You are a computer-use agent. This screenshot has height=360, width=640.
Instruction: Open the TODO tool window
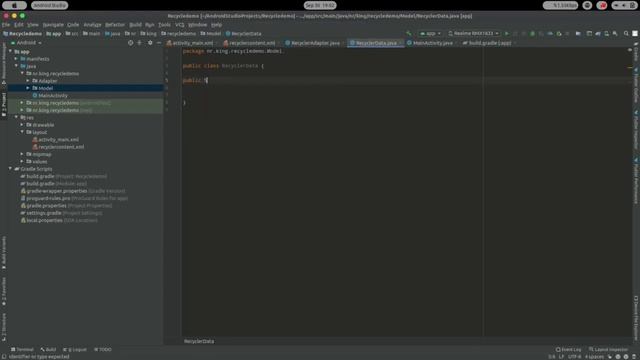pos(103,349)
